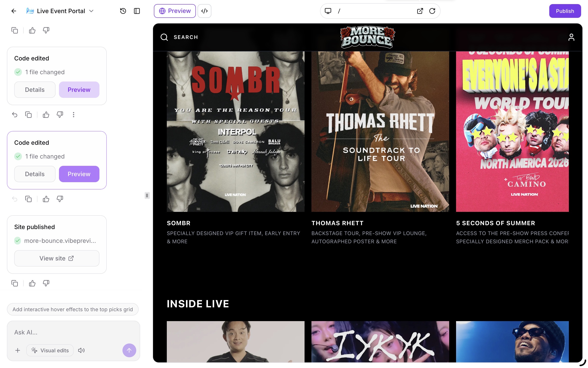Open the sunglasses singer Inside Live thumbnail
The width and height of the screenshot is (588, 368).
(x=512, y=342)
